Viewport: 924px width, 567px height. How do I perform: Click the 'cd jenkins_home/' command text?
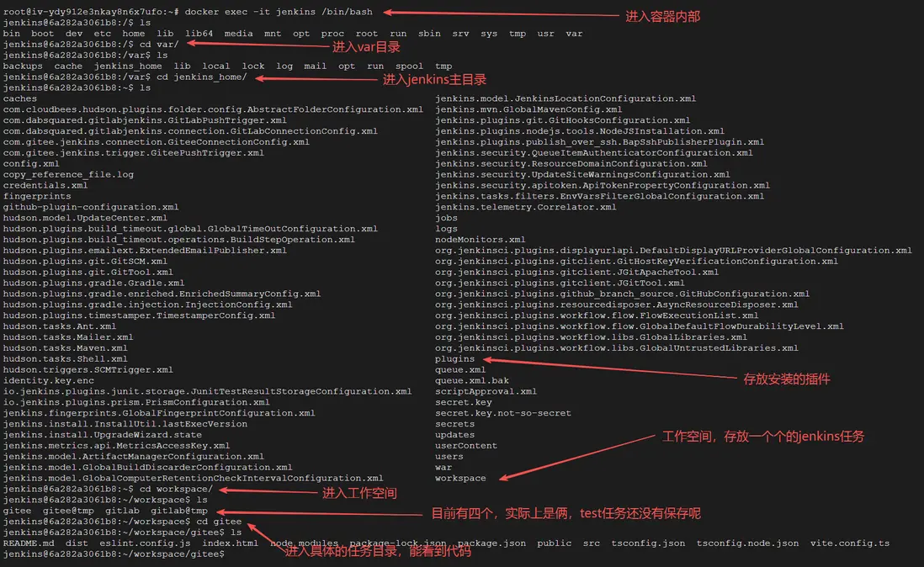pyautogui.click(x=201, y=77)
